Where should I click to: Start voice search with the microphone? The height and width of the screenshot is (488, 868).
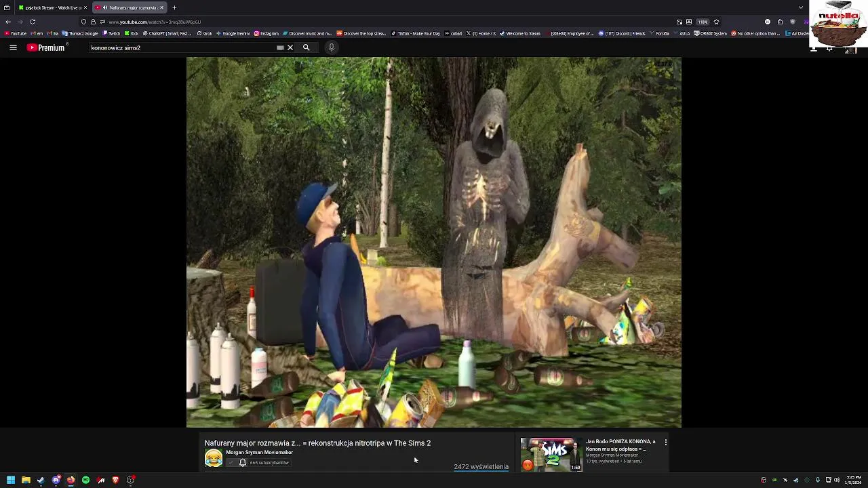pyautogui.click(x=331, y=47)
